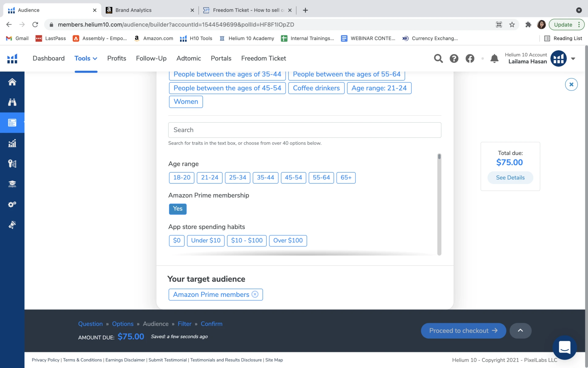Image resolution: width=588 pixels, height=368 pixels.
Task: Click Proceed to checkout button
Action: pos(463,331)
